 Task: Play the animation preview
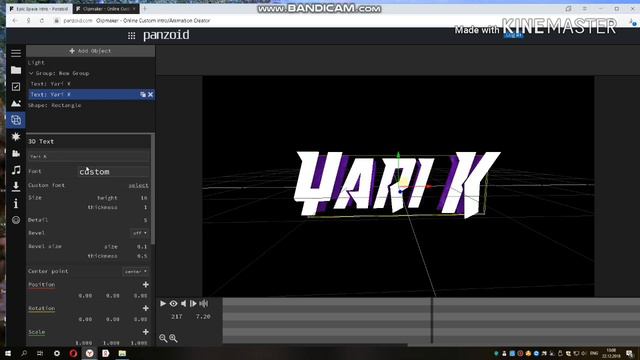tap(163, 303)
